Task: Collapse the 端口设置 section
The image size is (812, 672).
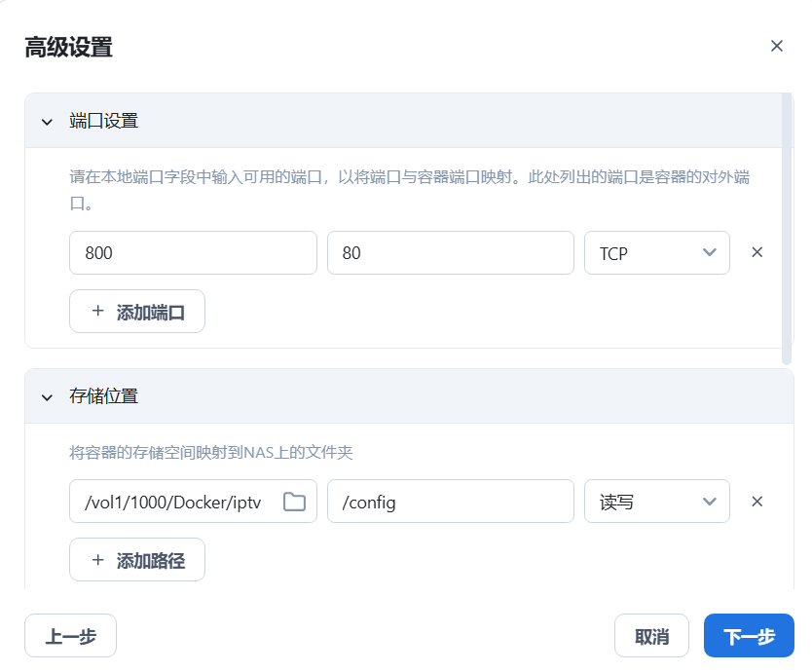Action: 47,123
